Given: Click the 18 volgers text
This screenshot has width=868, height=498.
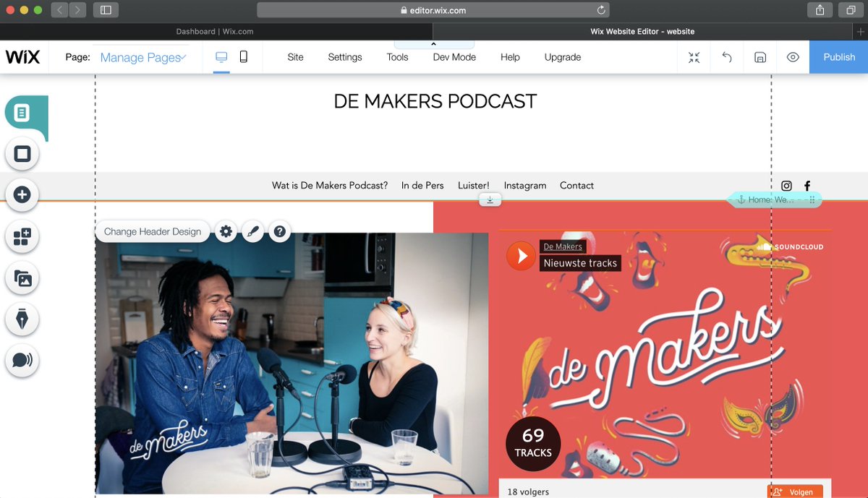Looking at the screenshot, I should pyautogui.click(x=528, y=492).
